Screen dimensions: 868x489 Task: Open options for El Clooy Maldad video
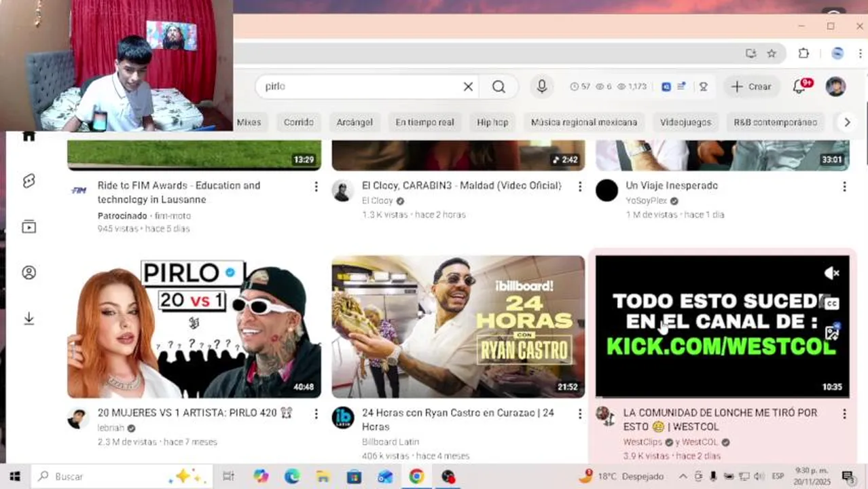tap(580, 186)
